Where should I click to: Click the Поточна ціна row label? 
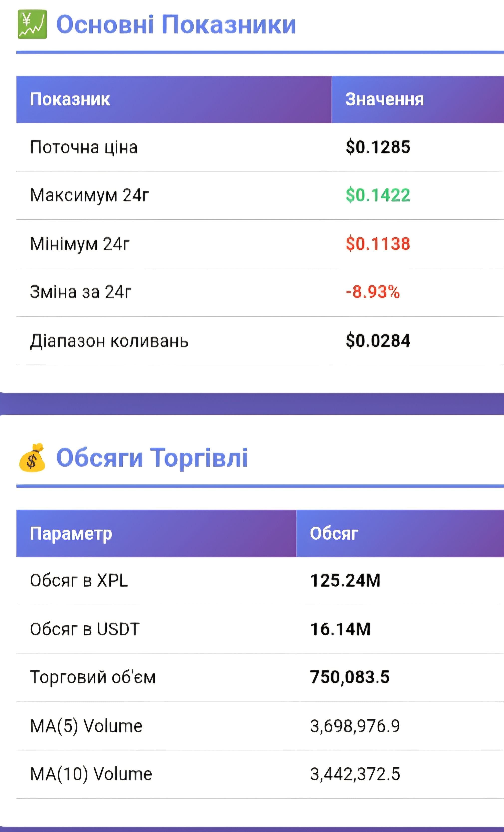(84, 147)
